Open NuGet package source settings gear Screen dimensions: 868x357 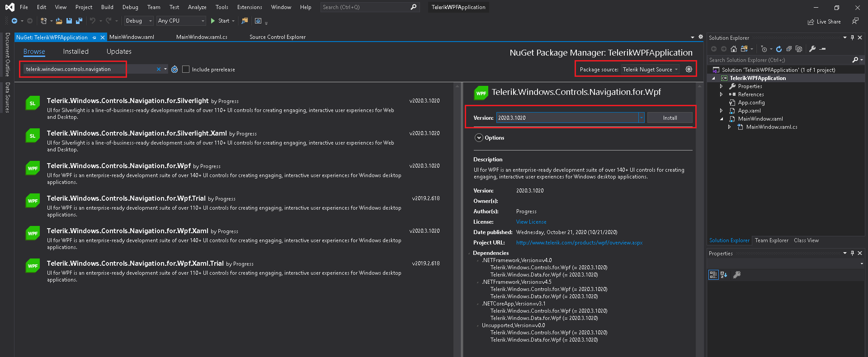(x=689, y=69)
